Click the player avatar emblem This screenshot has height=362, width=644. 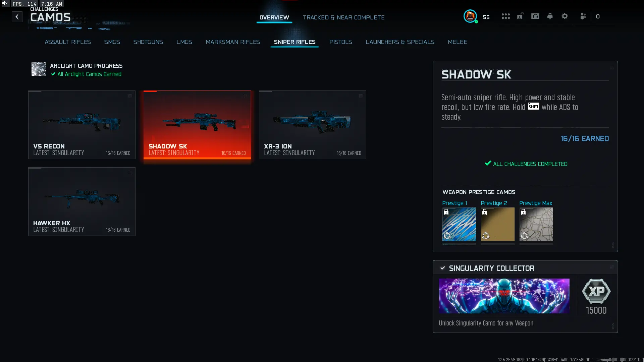pyautogui.click(x=470, y=16)
